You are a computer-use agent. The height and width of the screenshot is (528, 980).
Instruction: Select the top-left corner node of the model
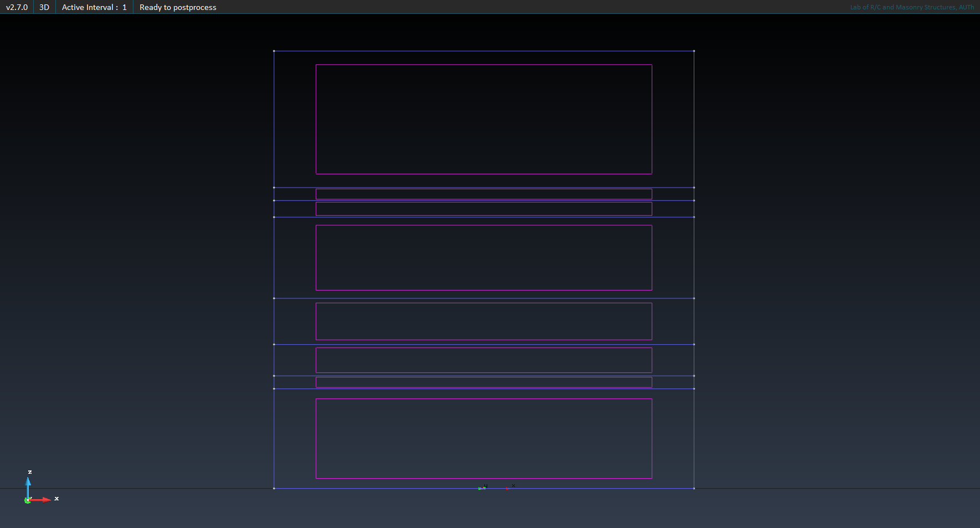click(x=274, y=51)
